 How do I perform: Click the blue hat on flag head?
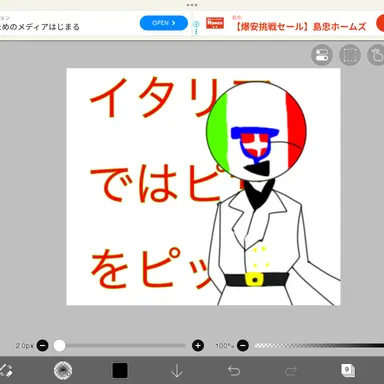pos(254,132)
